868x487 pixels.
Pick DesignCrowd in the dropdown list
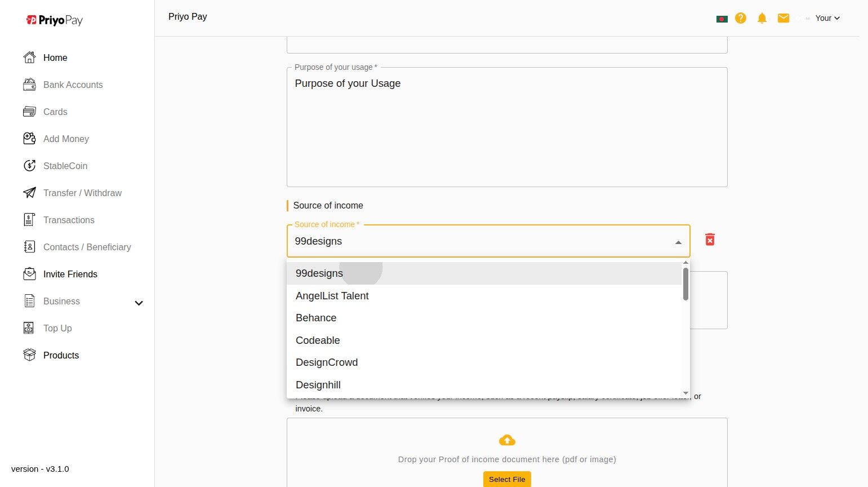point(327,362)
